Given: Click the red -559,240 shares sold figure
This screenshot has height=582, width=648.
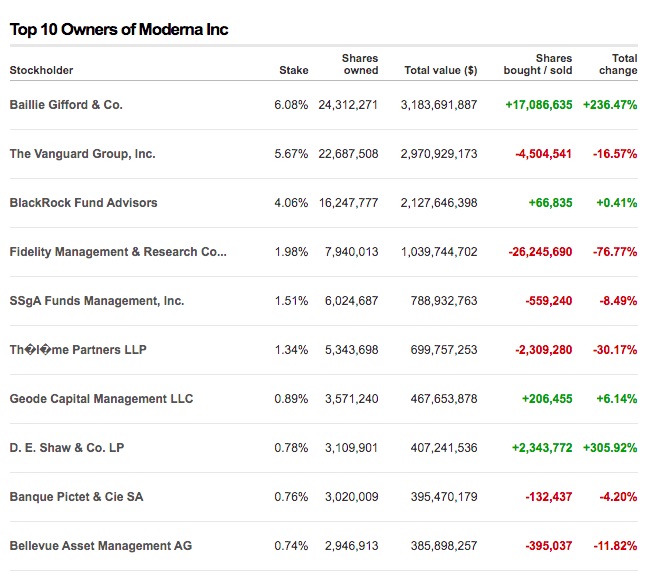Looking at the screenshot, I should [x=549, y=301].
